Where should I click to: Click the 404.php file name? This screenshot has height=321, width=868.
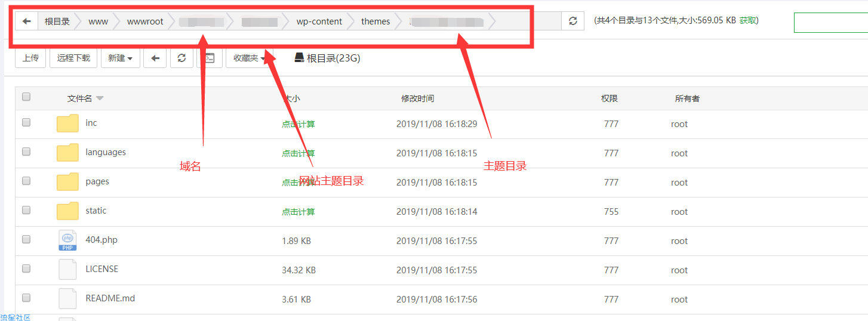pyautogui.click(x=101, y=240)
